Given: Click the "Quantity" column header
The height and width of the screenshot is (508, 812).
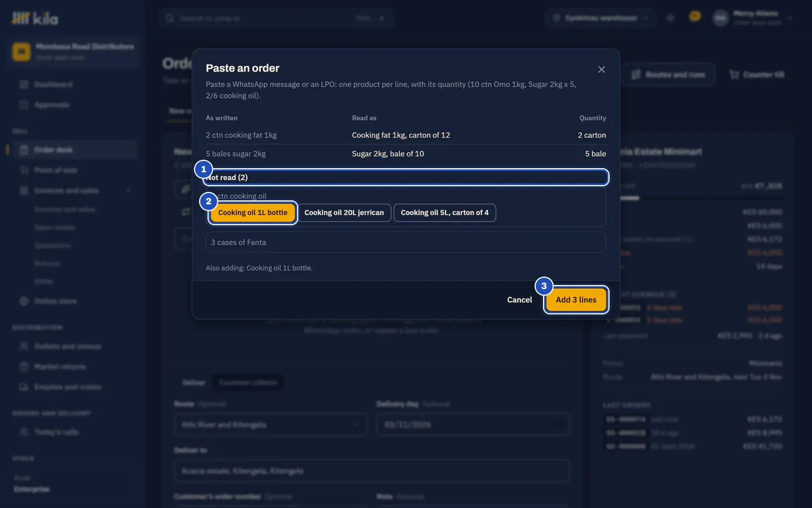Looking at the screenshot, I should coord(593,118).
